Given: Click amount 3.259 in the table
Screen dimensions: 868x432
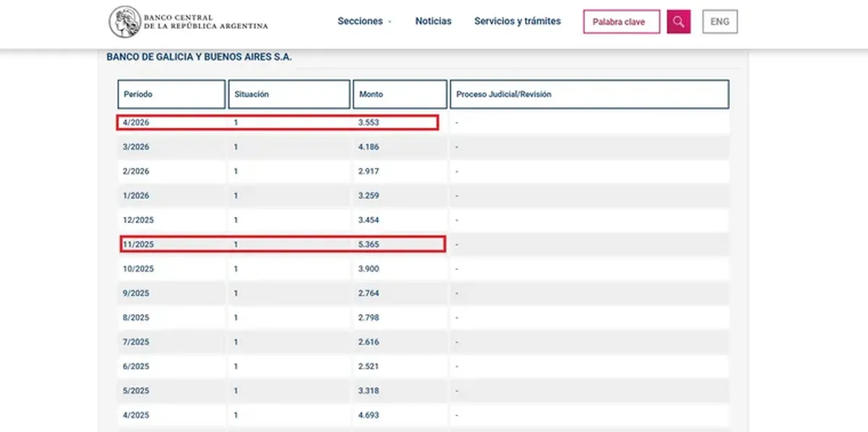Looking at the screenshot, I should tap(368, 195).
